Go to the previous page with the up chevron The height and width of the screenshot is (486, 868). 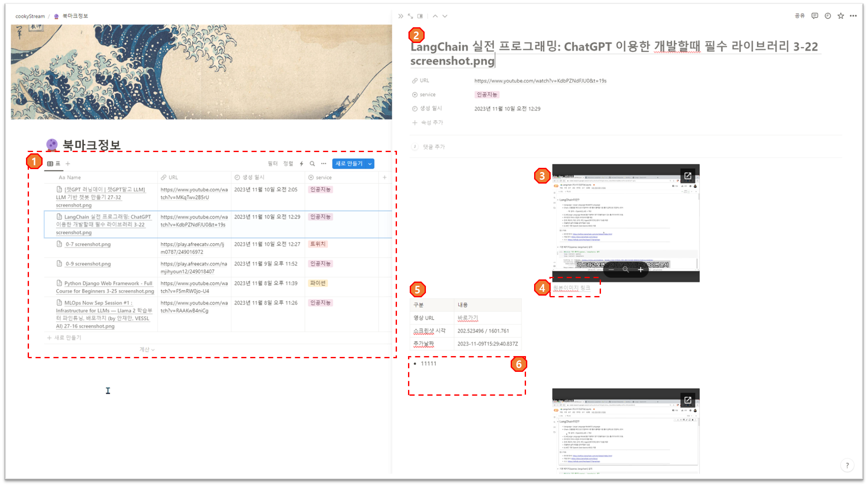pyautogui.click(x=435, y=16)
